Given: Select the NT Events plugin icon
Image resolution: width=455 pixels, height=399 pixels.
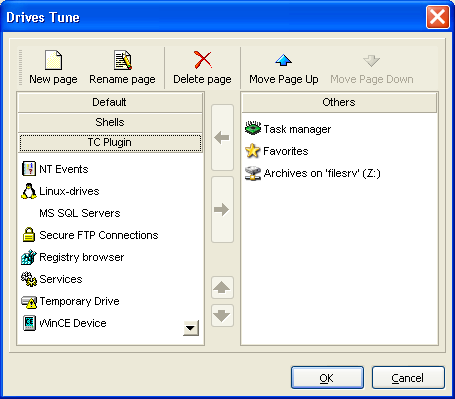Looking at the screenshot, I should coord(29,169).
